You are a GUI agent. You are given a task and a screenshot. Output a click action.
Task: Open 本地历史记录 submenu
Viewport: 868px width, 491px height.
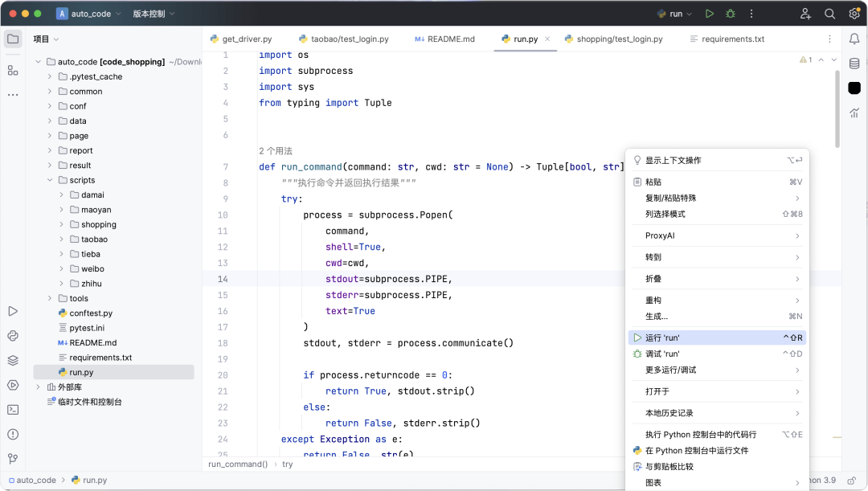717,413
